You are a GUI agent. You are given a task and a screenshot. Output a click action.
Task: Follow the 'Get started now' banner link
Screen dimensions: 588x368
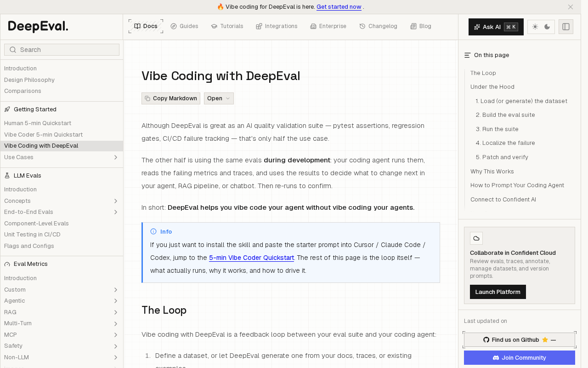coord(339,7)
